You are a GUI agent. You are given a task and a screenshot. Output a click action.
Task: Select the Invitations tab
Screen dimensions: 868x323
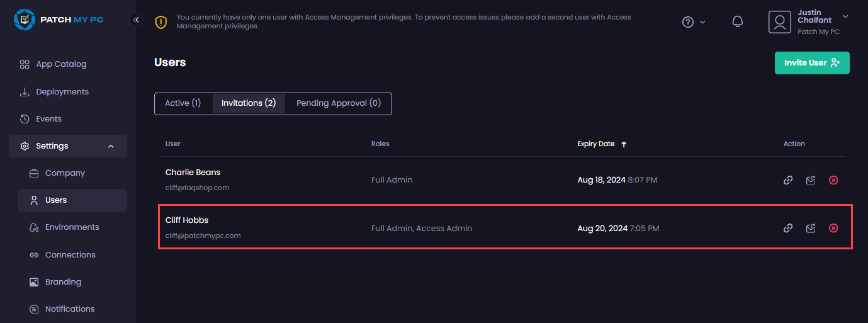tap(249, 103)
